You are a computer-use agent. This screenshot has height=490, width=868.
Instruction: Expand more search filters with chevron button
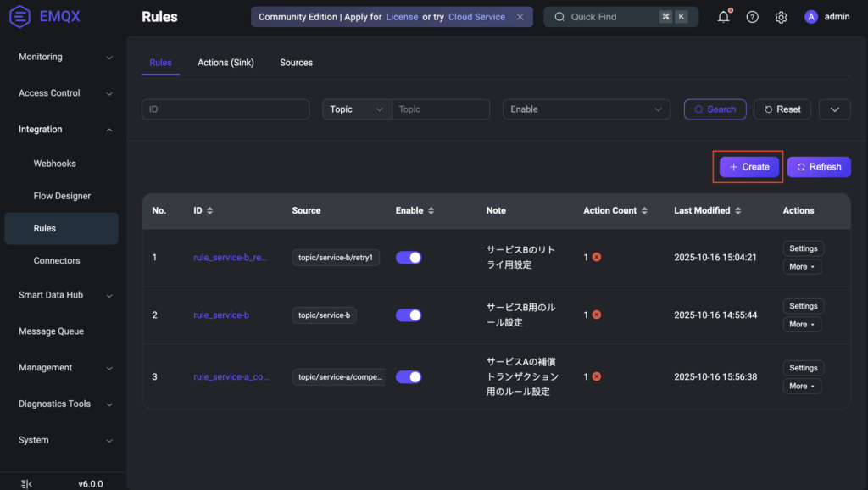click(835, 109)
